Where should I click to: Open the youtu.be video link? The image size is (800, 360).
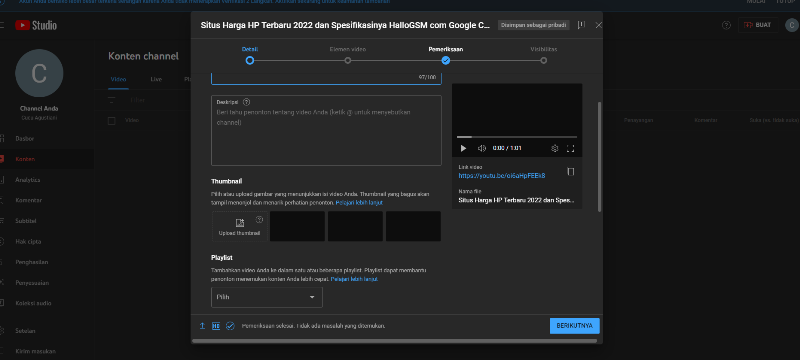[x=502, y=175]
